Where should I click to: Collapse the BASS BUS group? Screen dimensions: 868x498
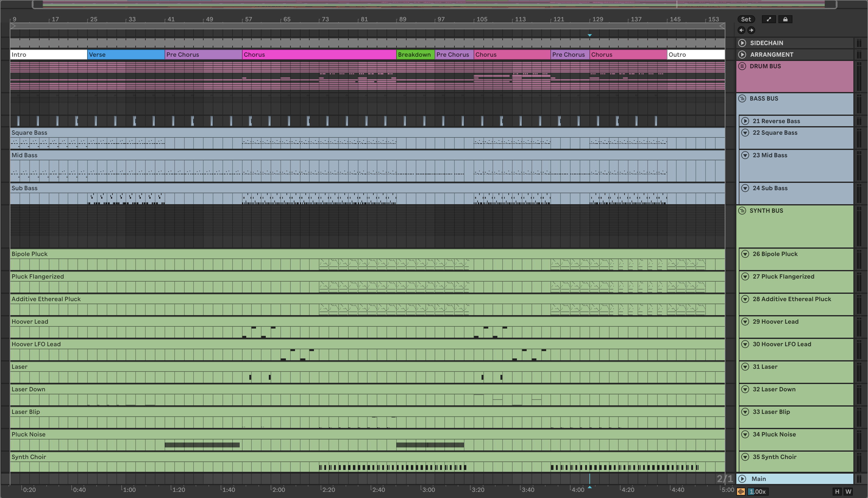(x=742, y=98)
